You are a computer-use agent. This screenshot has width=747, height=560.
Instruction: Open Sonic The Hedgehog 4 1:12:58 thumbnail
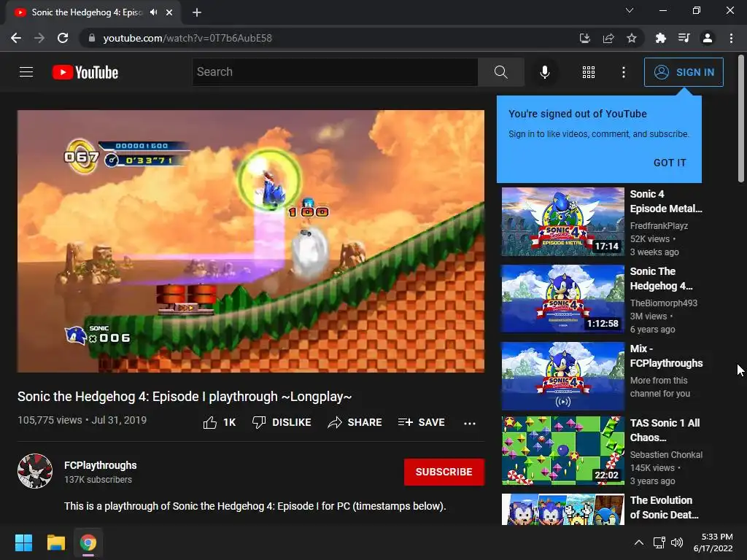562,299
